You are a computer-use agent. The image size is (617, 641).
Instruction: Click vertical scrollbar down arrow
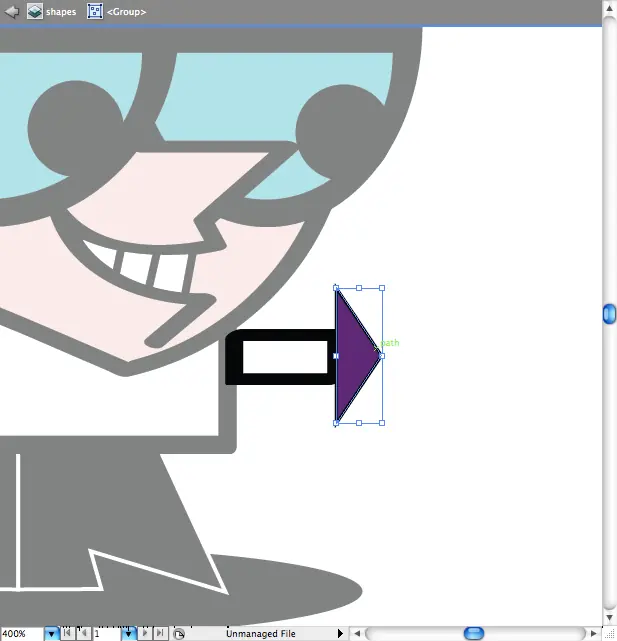click(x=609, y=617)
